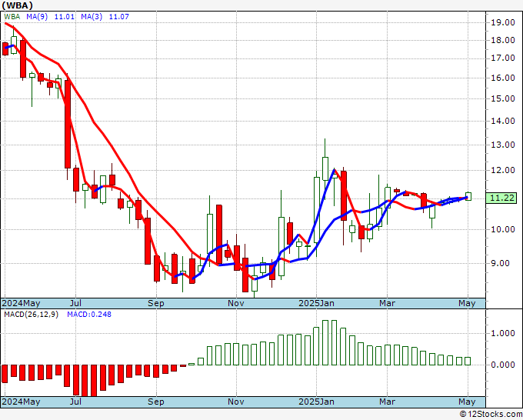Click the 0.000 MACD axis label

click(x=503, y=365)
